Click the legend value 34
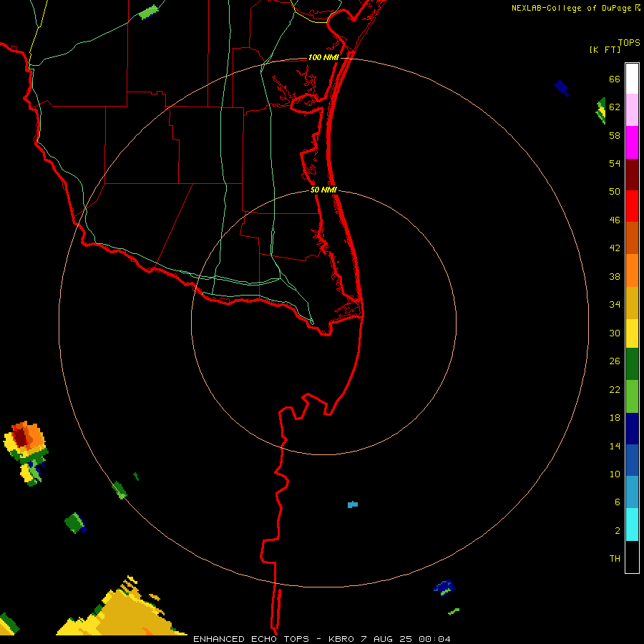Image resolution: width=644 pixels, height=644 pixels. tap(615, 305)
